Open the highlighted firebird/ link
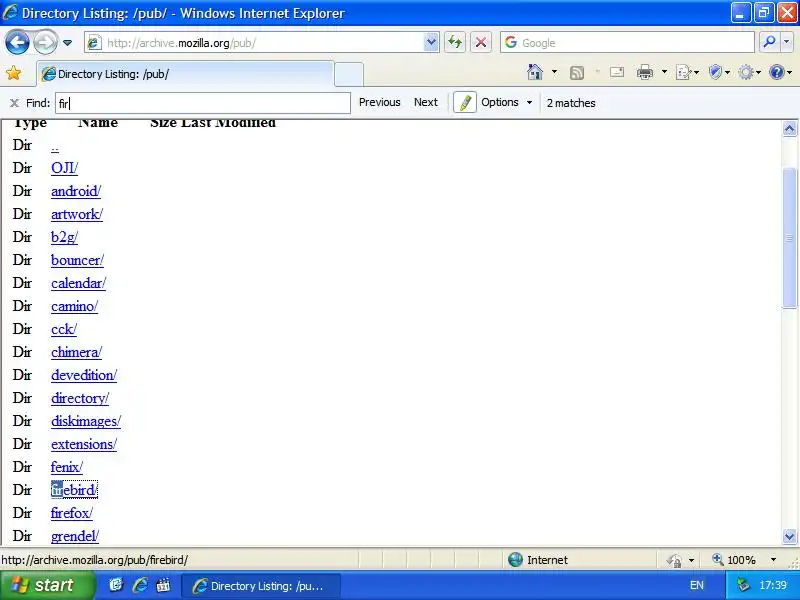This screenshot has width=800, height=600. pyautogui.click(x=74, y=490)
